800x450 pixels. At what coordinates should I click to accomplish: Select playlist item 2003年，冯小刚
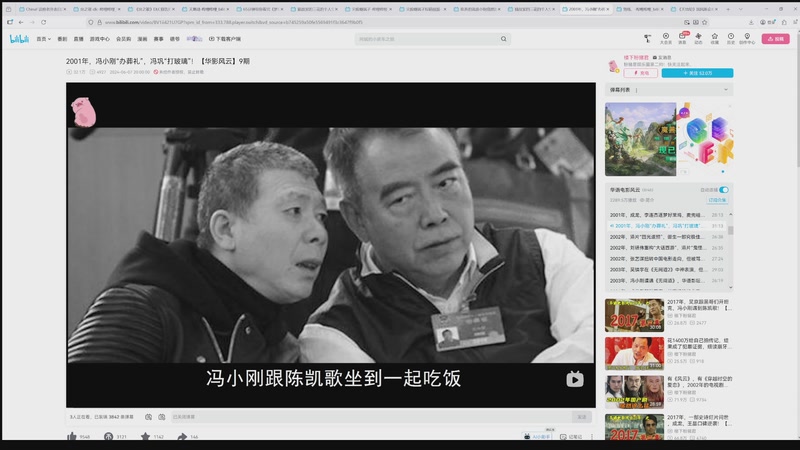[x=667, y=281]
